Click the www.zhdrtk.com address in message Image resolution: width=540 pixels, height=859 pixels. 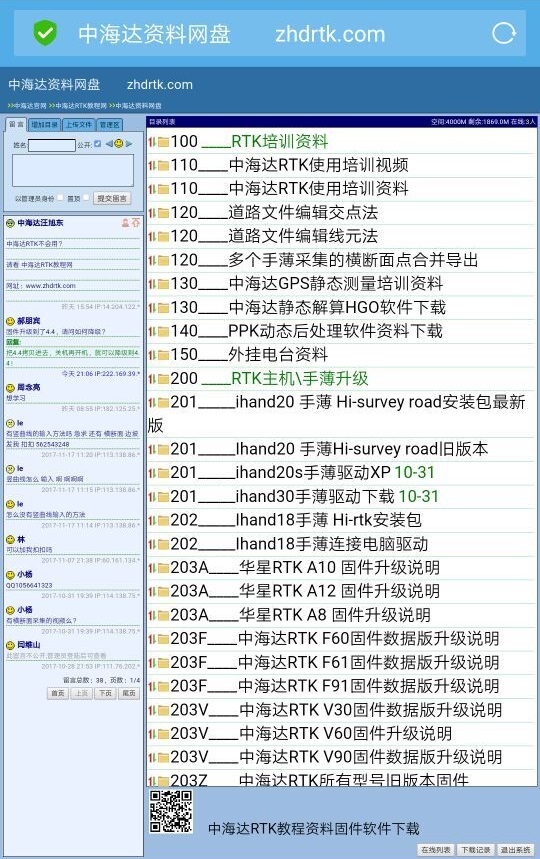[x=50, y=285]
